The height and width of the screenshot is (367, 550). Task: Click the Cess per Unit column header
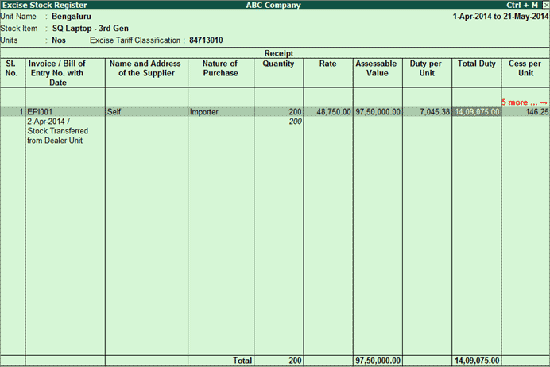(525, 68)
